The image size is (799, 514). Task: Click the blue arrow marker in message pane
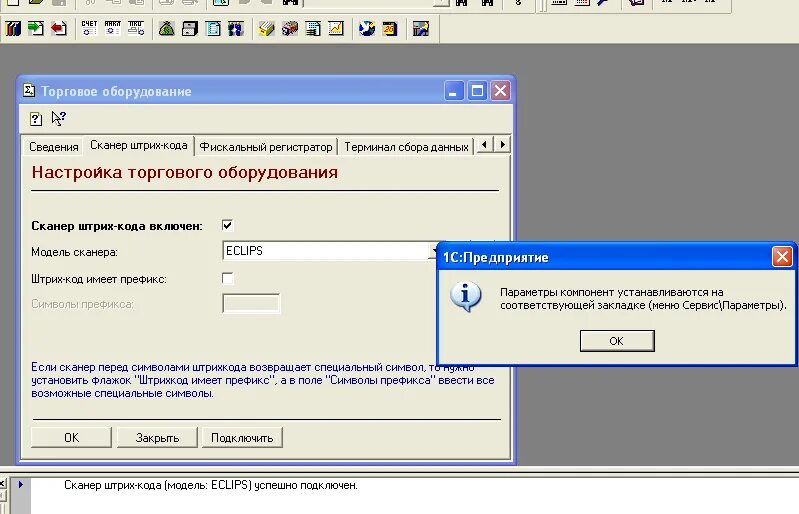[20, 484]
